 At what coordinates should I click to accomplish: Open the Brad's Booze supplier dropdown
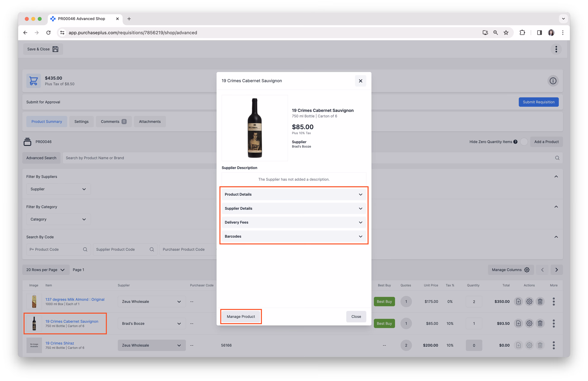pyautogui.click(x=152, y=324)
